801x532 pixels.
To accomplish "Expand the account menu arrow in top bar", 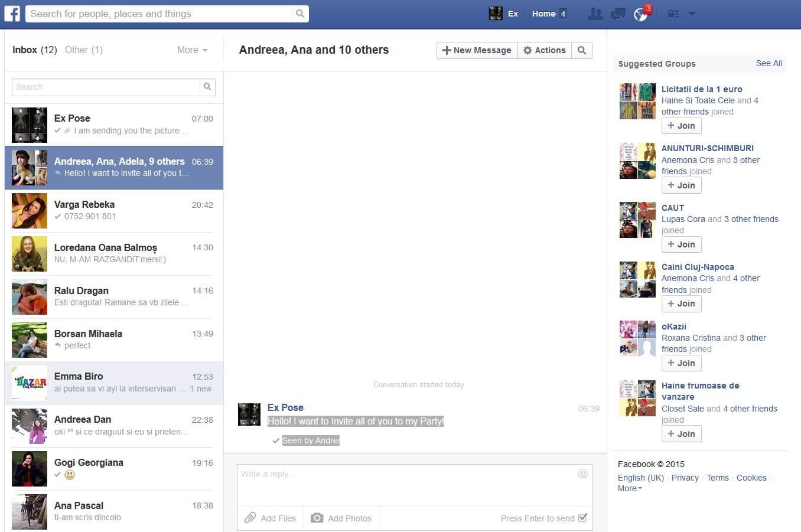I will [692, 14].
